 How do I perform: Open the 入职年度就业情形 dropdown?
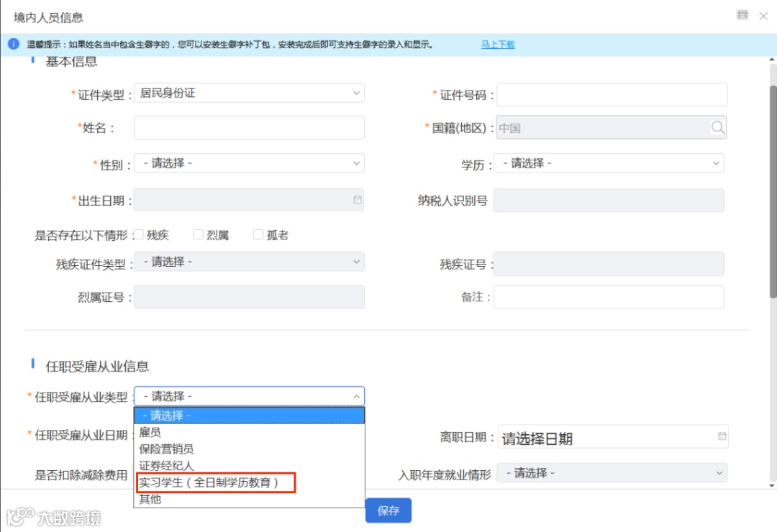(x=612, y=473)
